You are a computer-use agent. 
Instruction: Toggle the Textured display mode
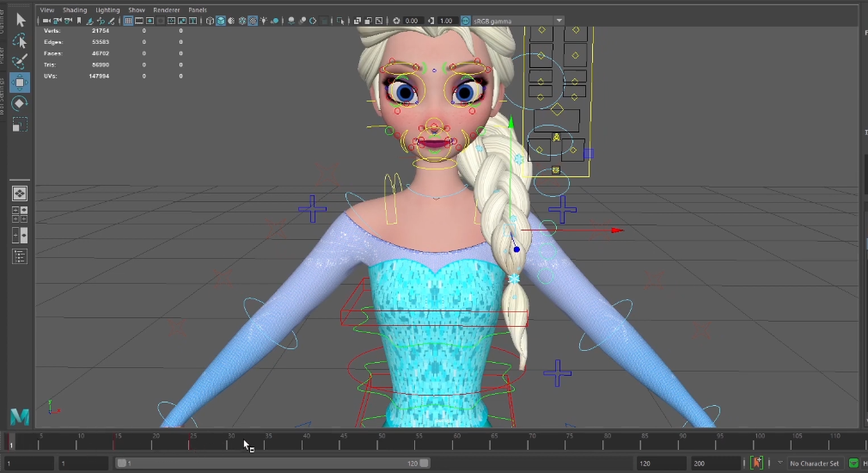(x=254, y=21)
